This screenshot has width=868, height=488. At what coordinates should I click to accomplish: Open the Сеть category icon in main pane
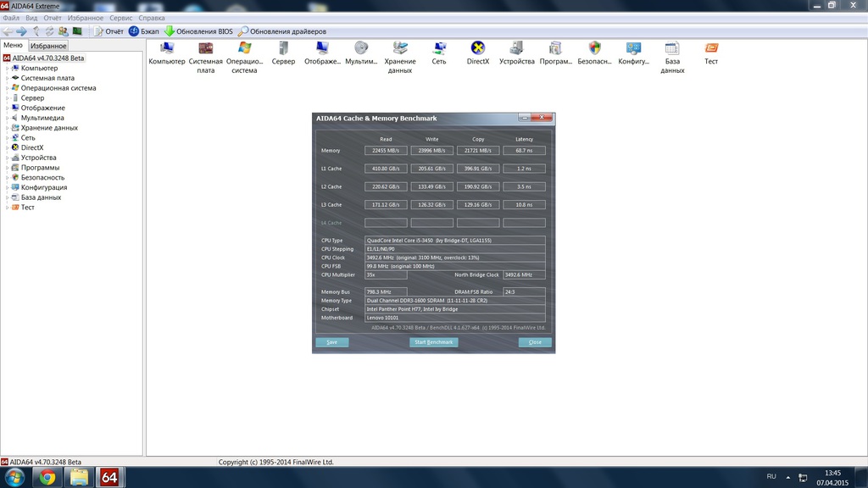(x=439, y=53)
